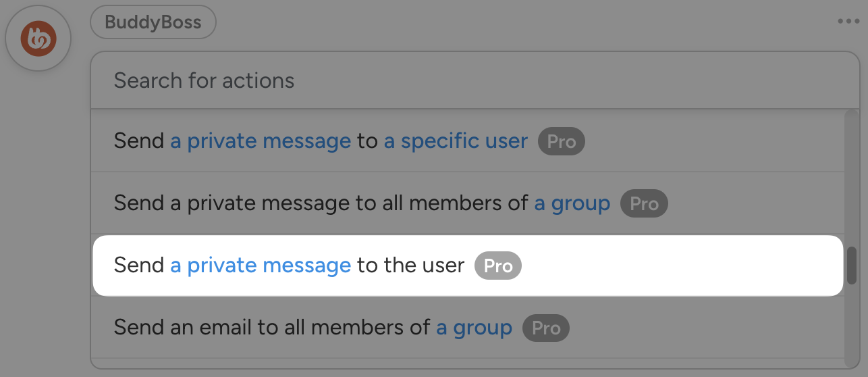Click Pro badge in the highlighted action row
Screen dimensions: 868x377
[498, 266]
